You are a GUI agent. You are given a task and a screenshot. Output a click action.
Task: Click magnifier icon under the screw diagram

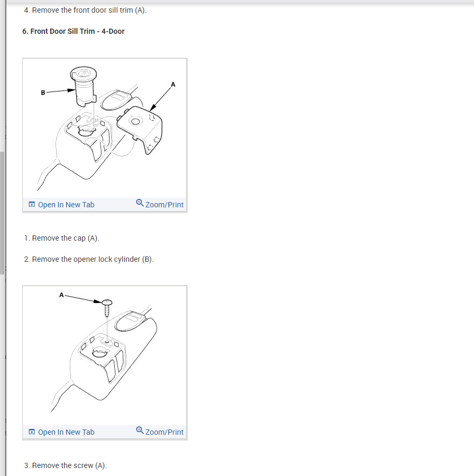140,430
